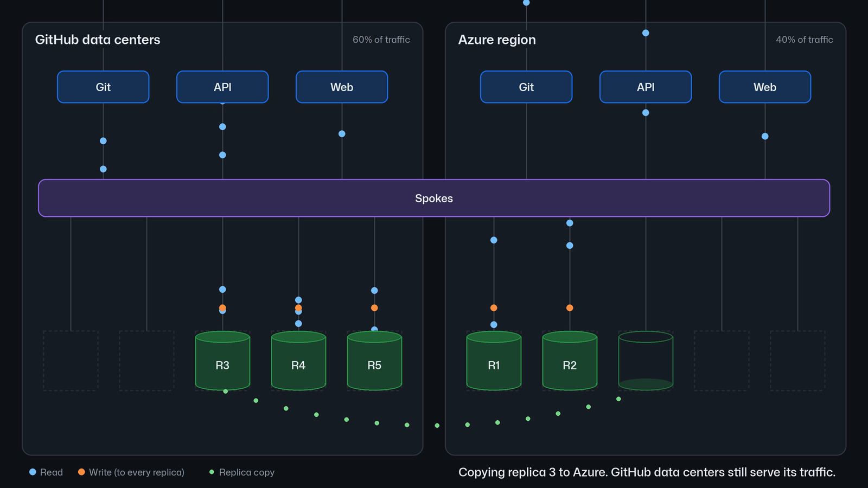Click the purple Spokes bar

click(x=434, y=198)
